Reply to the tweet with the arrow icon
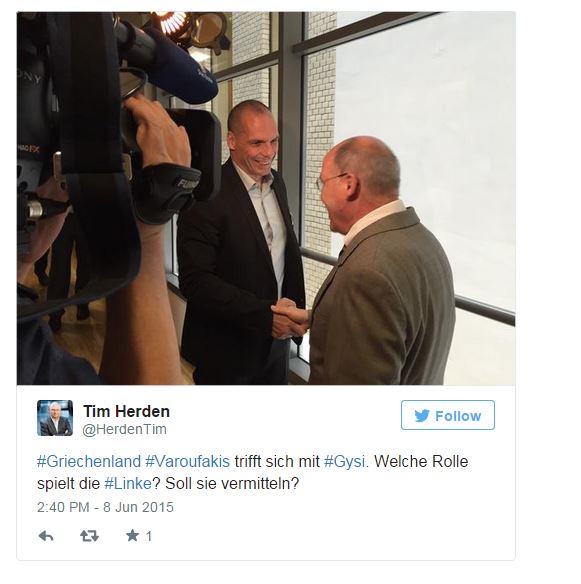Viewport: 581px width, 584px height. (46, 536)
